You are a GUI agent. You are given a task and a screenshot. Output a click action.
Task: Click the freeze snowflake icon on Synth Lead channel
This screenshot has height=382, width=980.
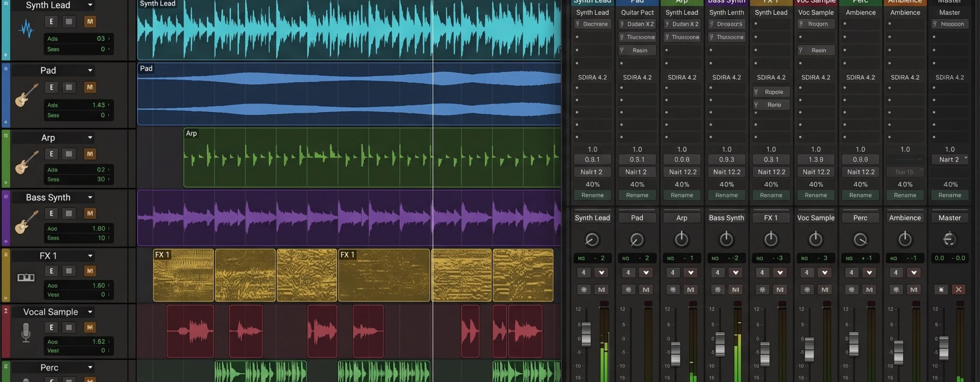pyautogui.click(x=584, y=289)
